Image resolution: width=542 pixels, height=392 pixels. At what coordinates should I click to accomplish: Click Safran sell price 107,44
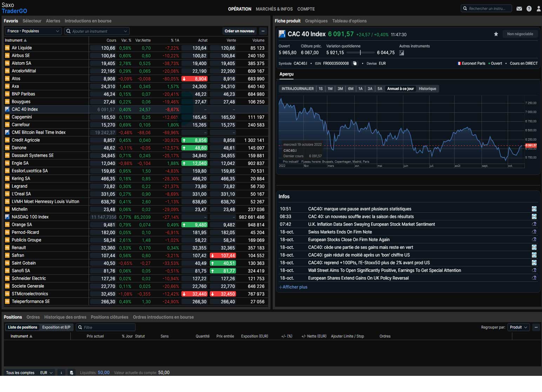223,255
